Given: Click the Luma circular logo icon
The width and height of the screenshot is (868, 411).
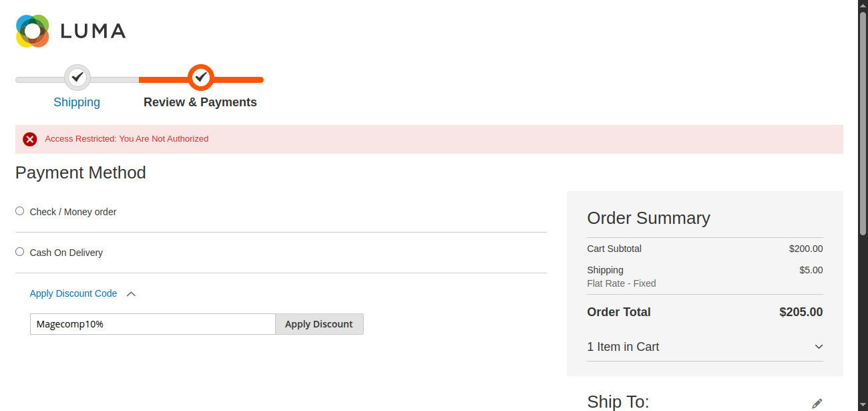Looking at the screenshot, I should pos(33,31).
